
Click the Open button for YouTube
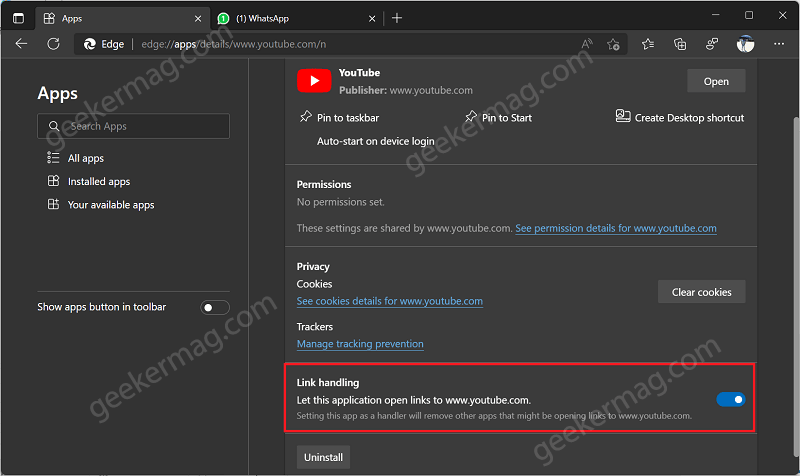point(716,81)
